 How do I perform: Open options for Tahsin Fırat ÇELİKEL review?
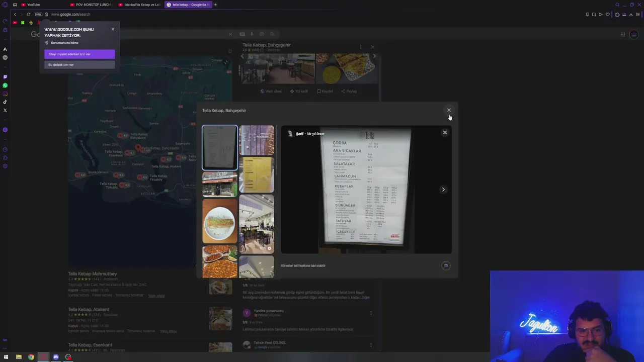(371, 345)
